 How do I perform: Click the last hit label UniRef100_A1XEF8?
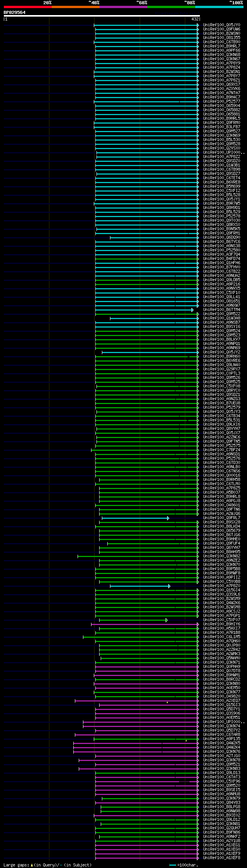(222, 858)
